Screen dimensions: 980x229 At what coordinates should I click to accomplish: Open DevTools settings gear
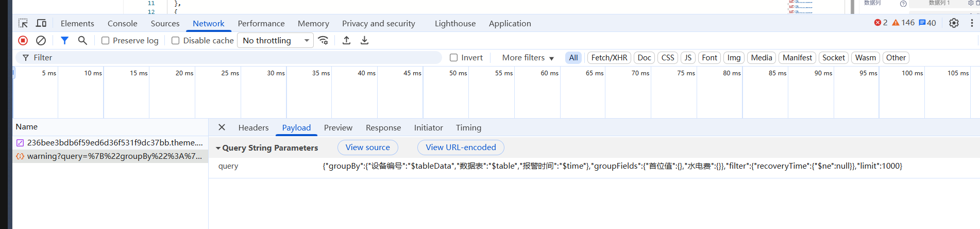(954, 23)
